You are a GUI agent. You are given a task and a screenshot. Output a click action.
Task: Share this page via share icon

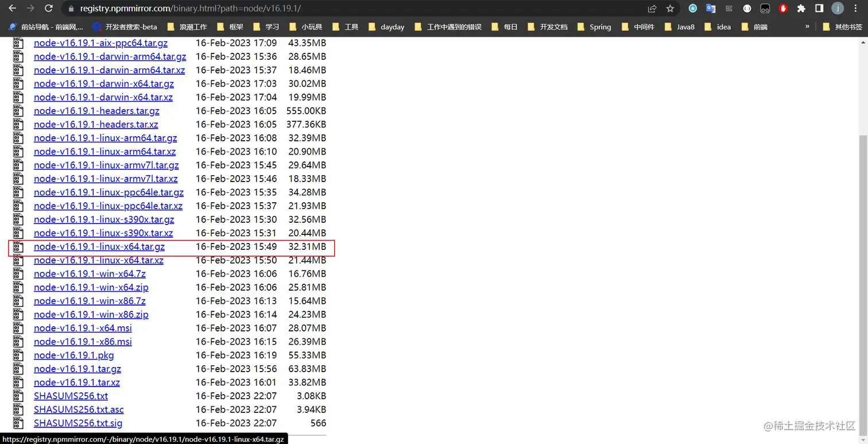[652, 9]
